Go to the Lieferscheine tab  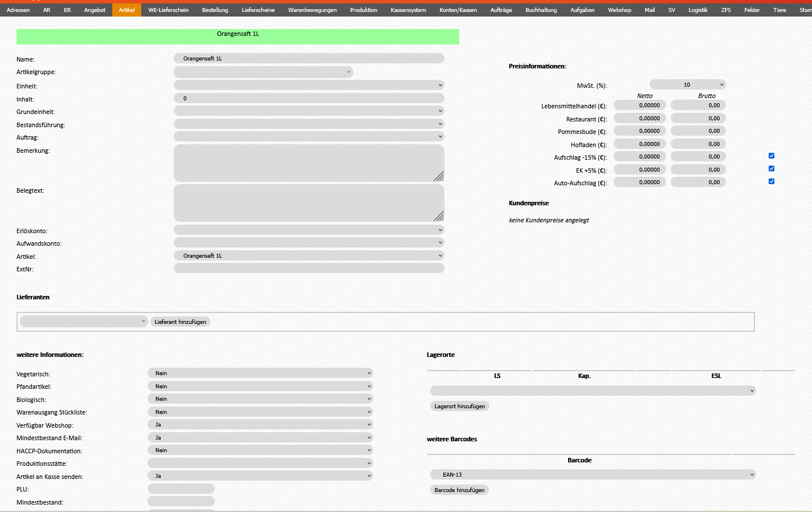tap(258, 10)
